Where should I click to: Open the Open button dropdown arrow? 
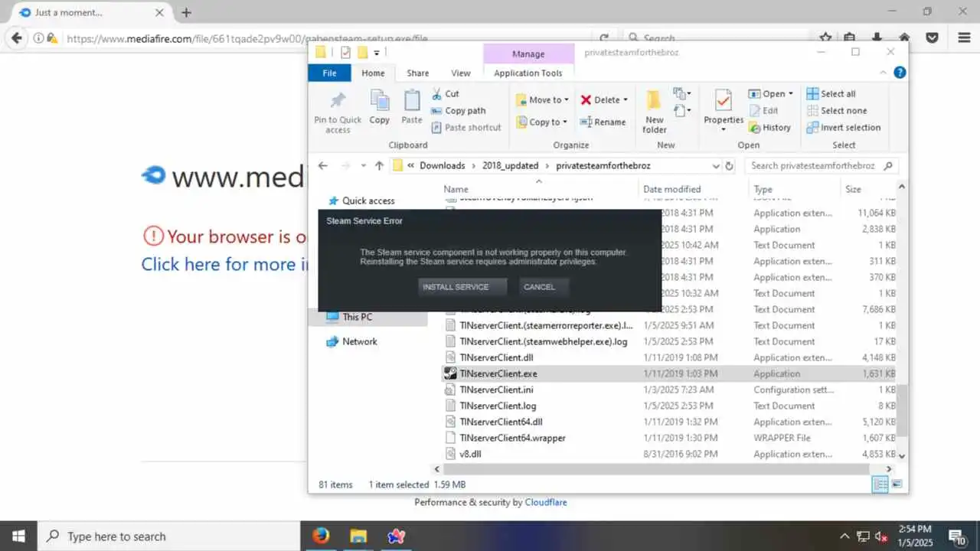point(791,93)
